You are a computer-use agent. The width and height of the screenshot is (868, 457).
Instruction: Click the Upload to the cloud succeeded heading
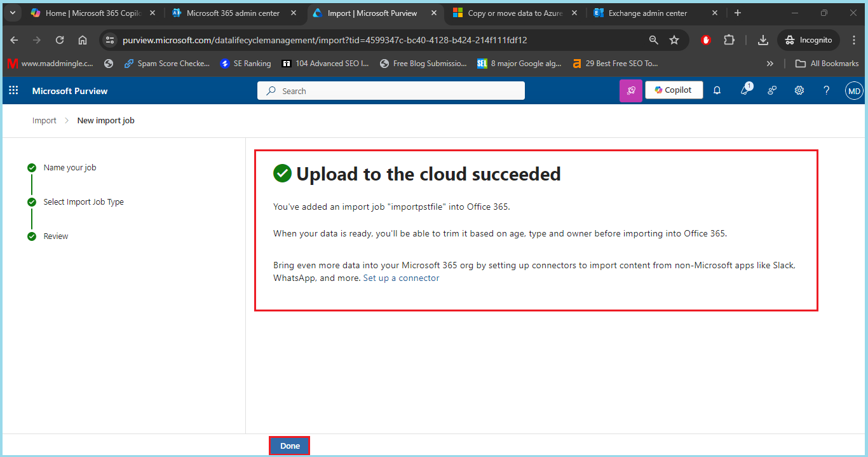[428, 174]
